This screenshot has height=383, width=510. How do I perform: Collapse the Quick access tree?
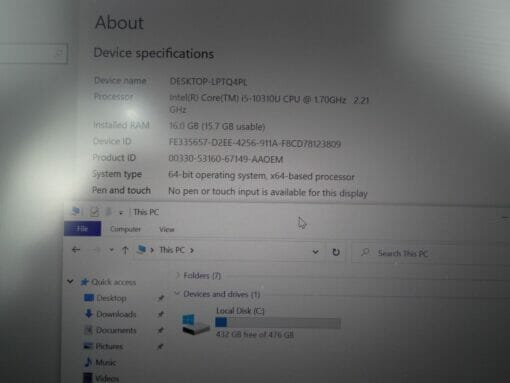click(70, 282)
